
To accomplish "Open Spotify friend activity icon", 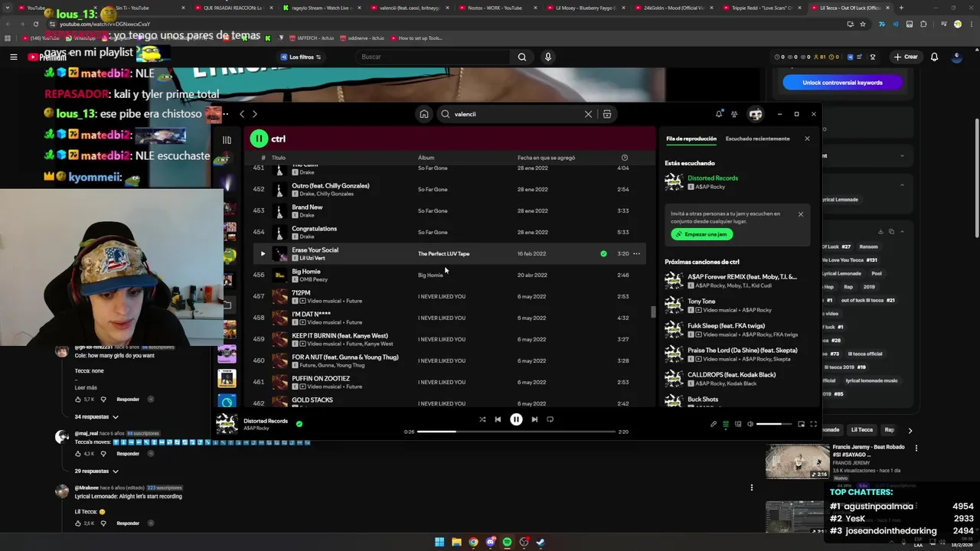I will [734, 114].
